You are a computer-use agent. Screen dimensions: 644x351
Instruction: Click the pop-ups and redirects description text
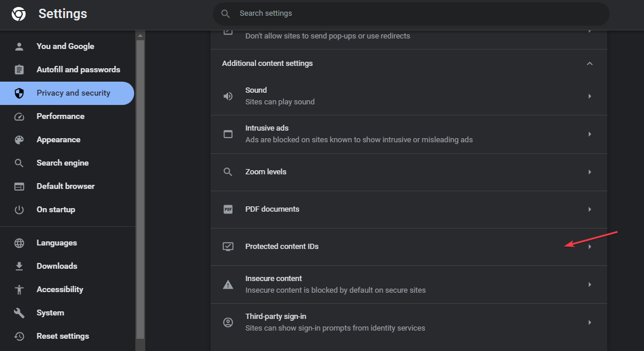tap(328, 36)
